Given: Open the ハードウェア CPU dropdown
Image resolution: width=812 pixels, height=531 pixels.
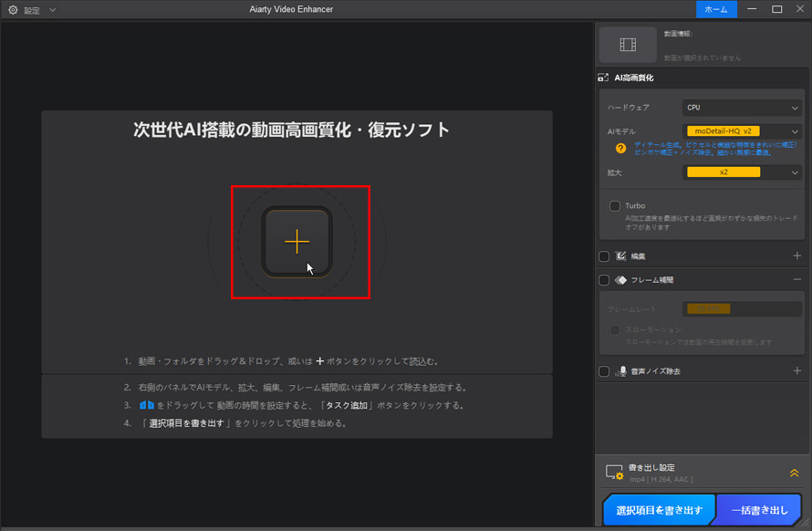Looking at the screenshot, I should click(x=742, y=108).
